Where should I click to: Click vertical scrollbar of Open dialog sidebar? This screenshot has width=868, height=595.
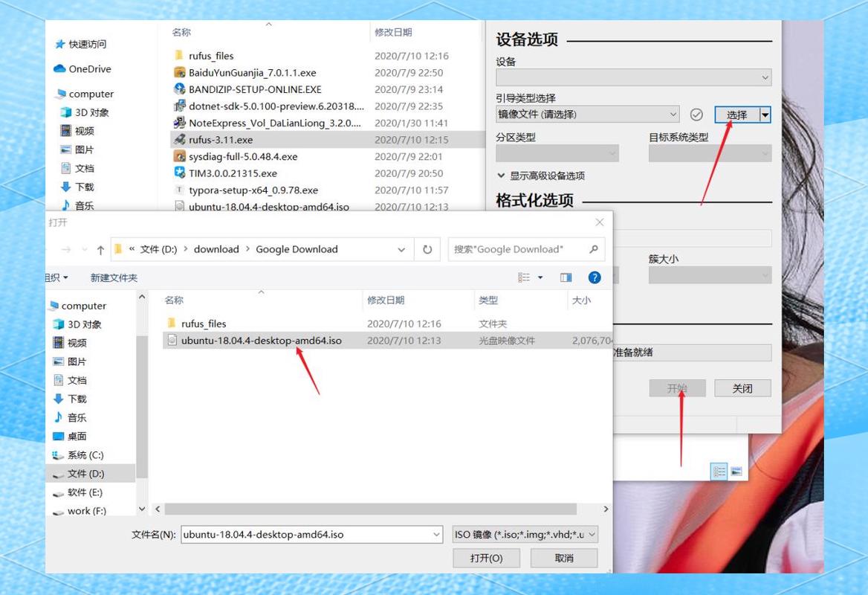coord(142,406)
